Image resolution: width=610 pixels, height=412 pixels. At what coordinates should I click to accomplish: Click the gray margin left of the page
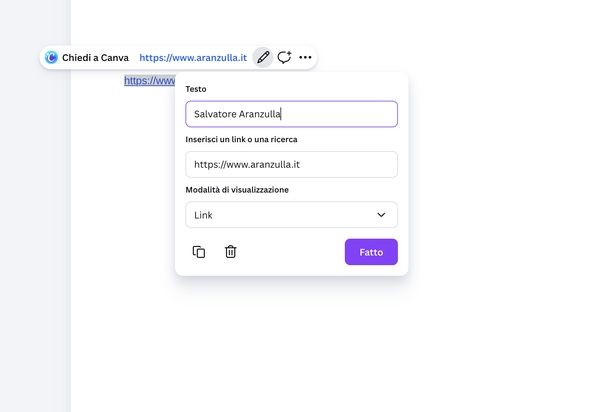tap(35, 250)
